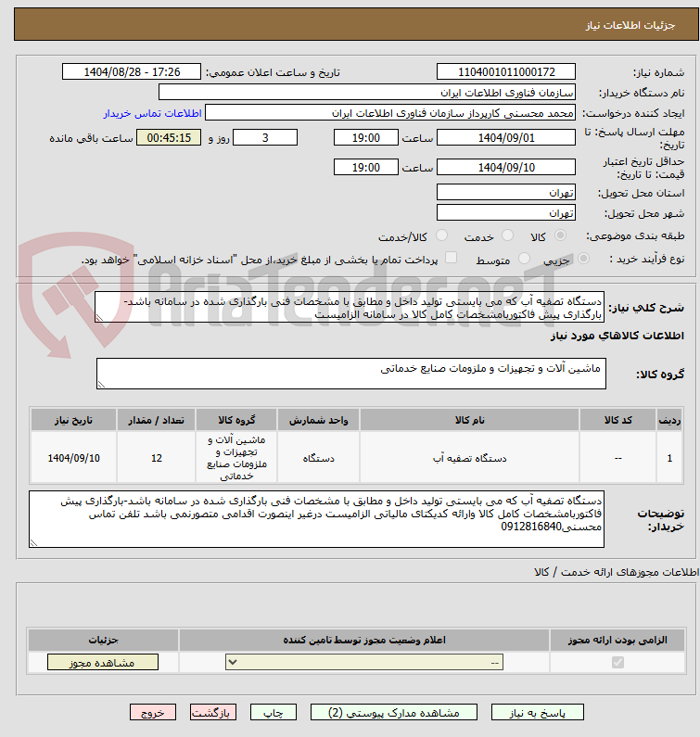Click the گروه کالا text box

[351, 374]
